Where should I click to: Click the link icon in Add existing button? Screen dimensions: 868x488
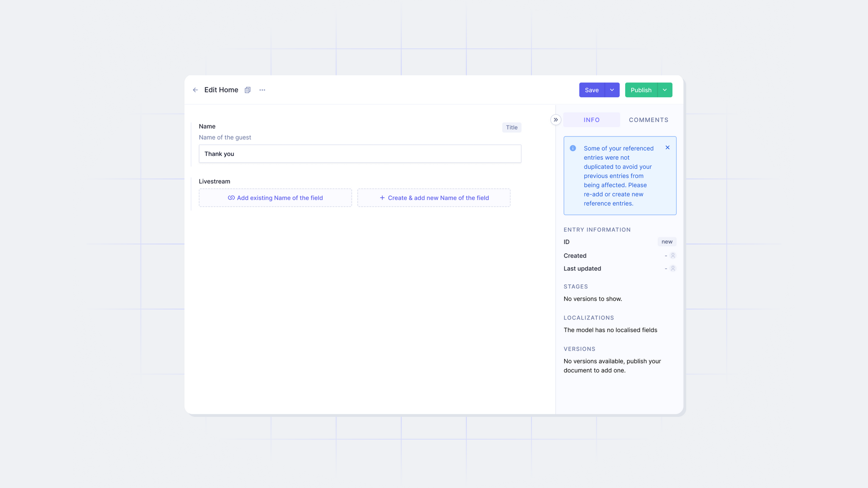231,198
